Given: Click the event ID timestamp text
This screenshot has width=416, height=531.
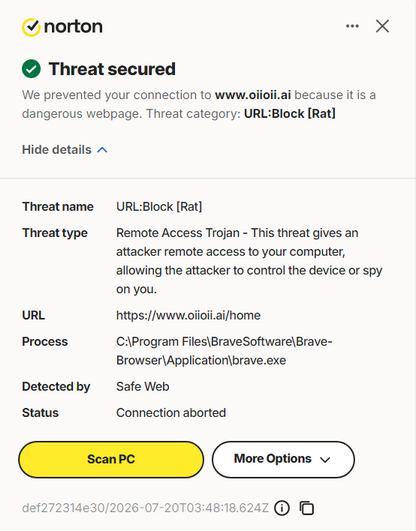Looking at the screenshot, I should pyautogui.click(x=145, y=508).
